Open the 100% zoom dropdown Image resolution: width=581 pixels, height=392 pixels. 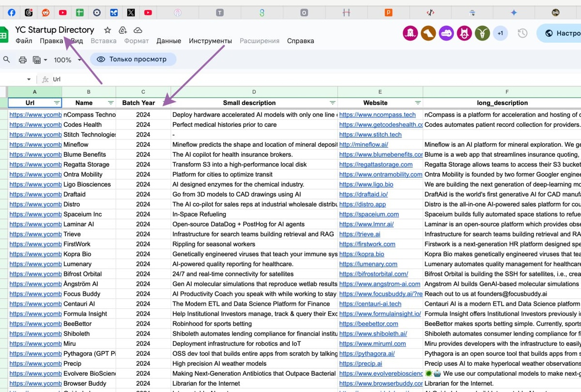(x=67, y=60)
